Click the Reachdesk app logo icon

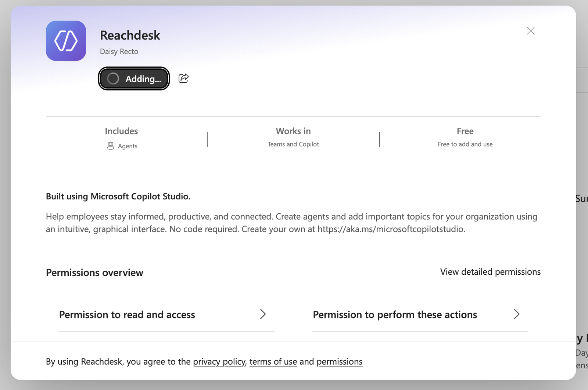66,41
